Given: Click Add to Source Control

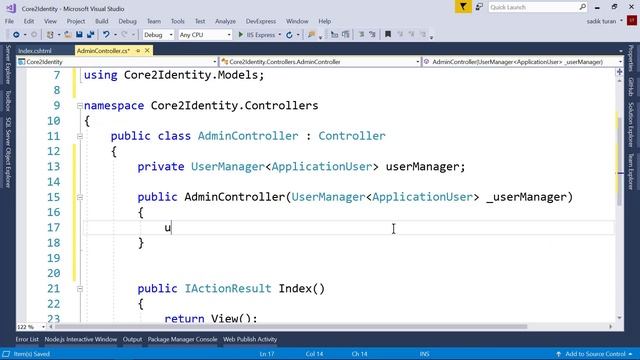Looking at the screenshot, I should pyautogui.click(x=594, y=354).
